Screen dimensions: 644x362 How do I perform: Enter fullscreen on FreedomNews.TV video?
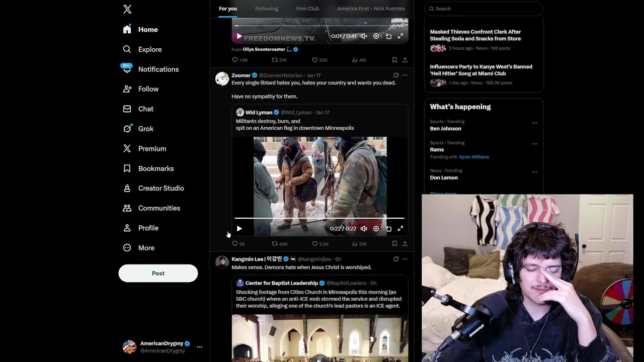coord(400,36)
